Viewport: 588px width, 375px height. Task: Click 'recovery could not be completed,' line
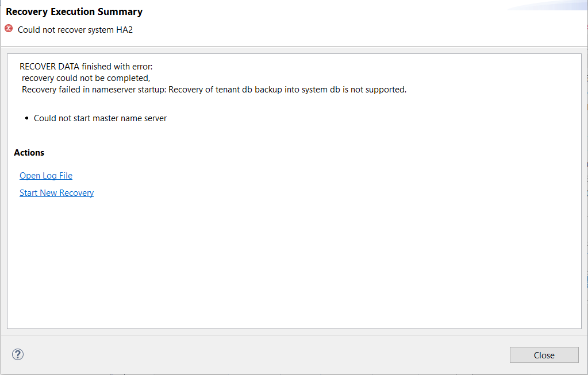pyautogui.click(x=86, y=78)
